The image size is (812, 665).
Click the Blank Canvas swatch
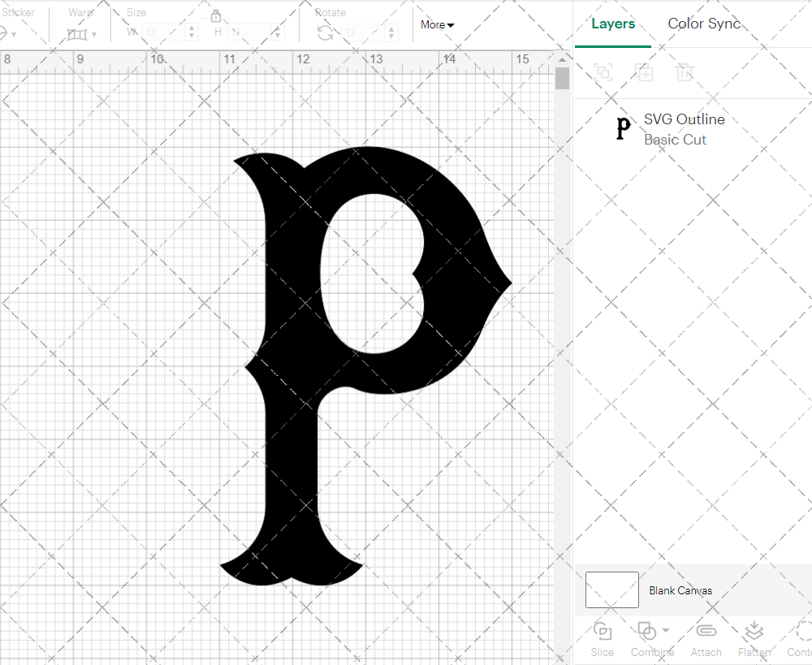pyautogui.click(x=611, y=590)
